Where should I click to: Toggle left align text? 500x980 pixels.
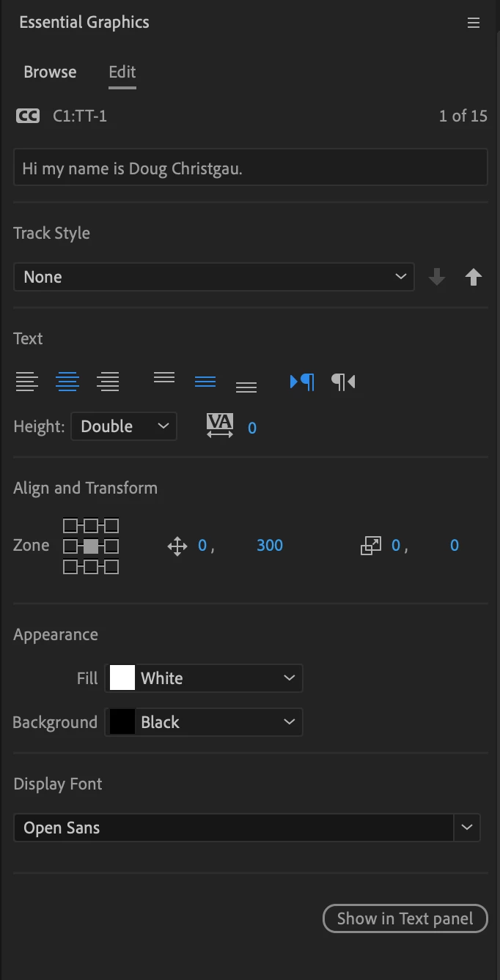[x=27, y=382]
